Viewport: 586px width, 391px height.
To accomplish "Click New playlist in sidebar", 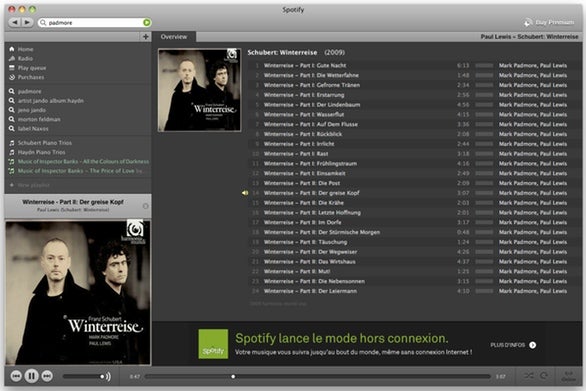I will click(33, 185).
